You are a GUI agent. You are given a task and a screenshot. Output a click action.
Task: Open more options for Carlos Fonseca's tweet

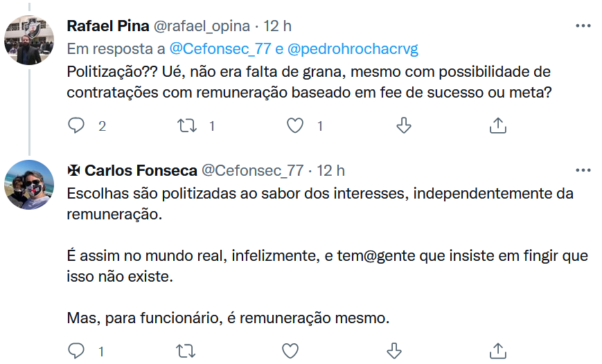click(583, 170)
